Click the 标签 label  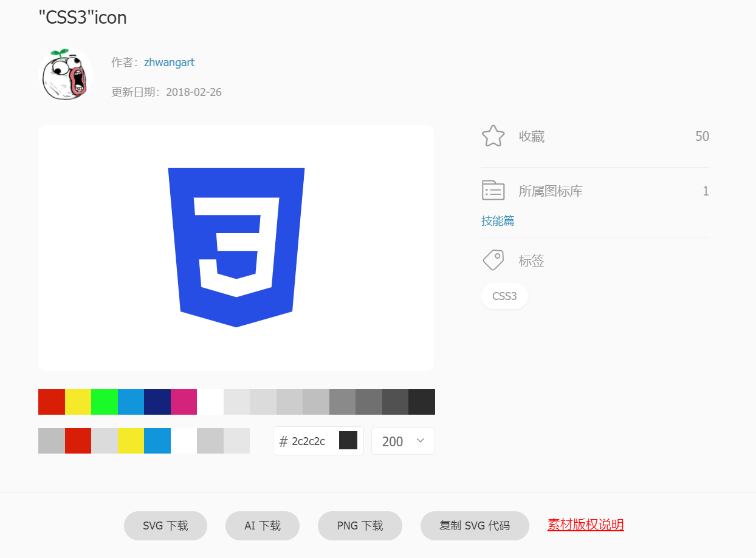(x=532, y=261)
